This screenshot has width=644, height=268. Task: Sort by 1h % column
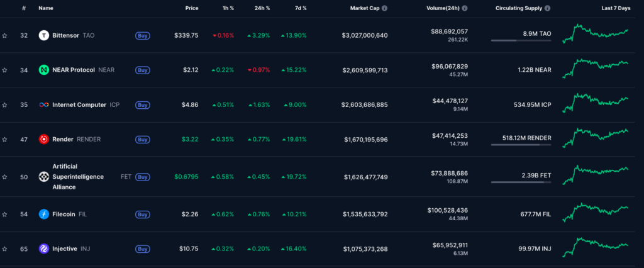[227, 8]
